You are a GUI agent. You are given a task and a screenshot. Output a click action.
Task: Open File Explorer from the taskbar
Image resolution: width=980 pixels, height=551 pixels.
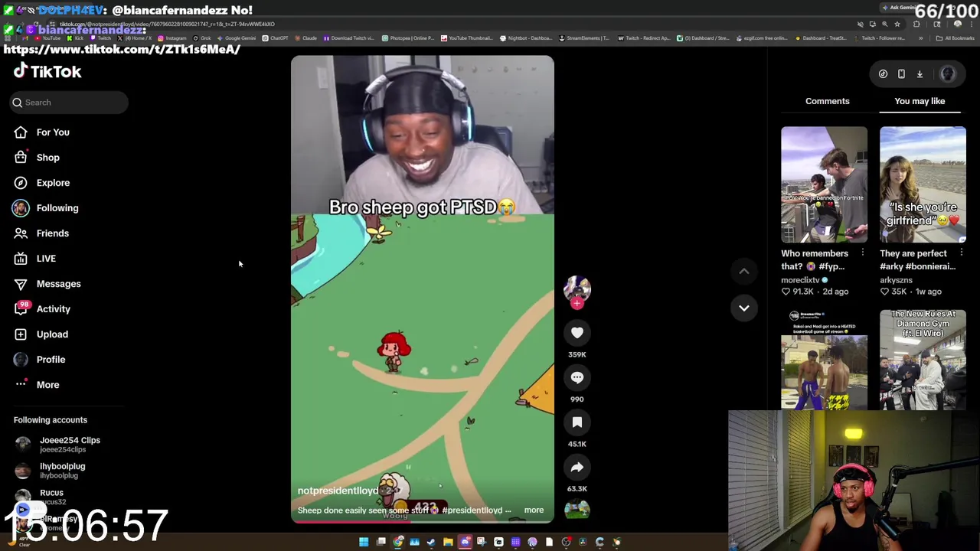448,542
